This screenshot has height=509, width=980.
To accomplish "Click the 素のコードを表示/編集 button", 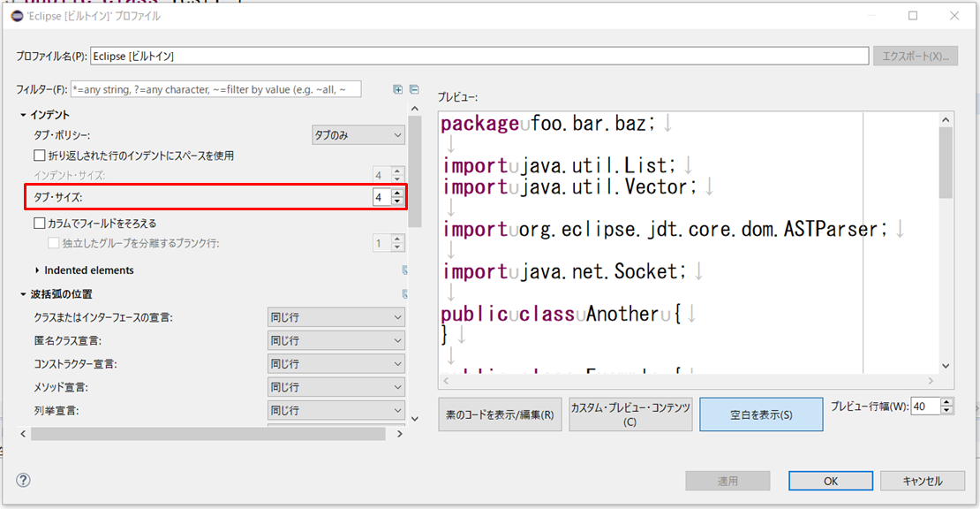I will tap(499, 414).
